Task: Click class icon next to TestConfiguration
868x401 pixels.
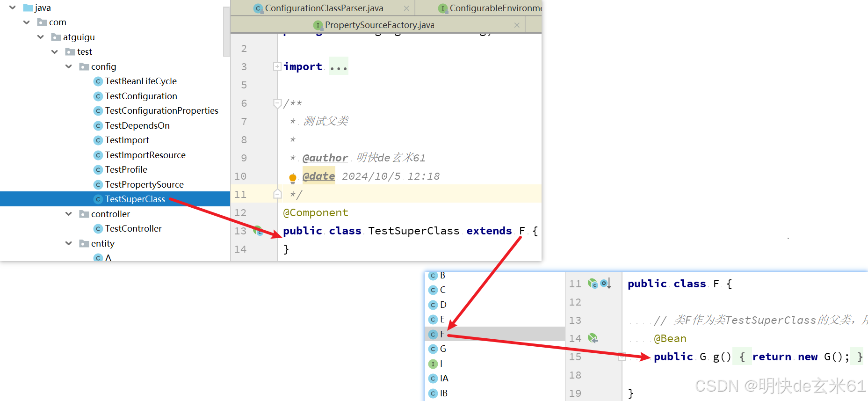Action: pyautogui.click(x=98, y=96)
